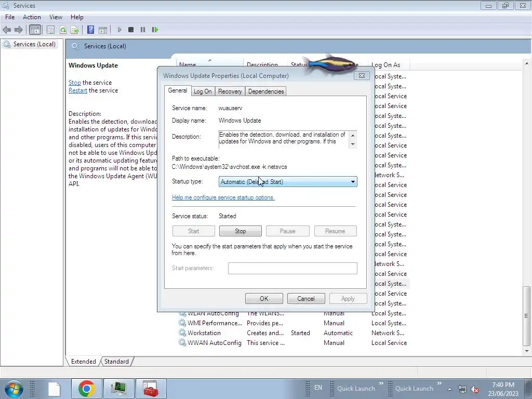Go back using the toolbar Back arrow
Viewport: 532px width, 399px height.
click(x=7, y=30)
